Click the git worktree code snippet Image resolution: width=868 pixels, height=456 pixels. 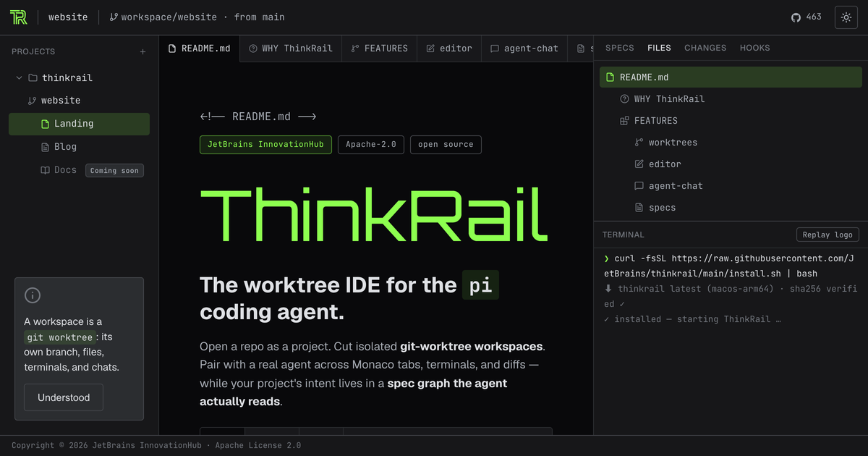(59, 337)
